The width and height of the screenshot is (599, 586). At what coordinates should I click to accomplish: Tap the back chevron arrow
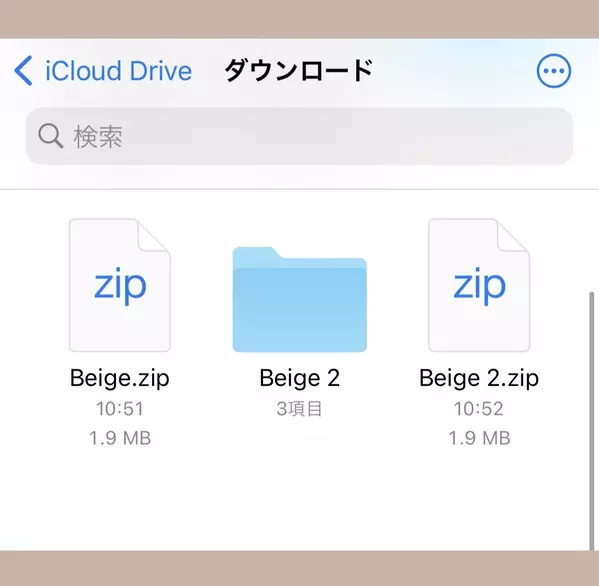(23, 71)
